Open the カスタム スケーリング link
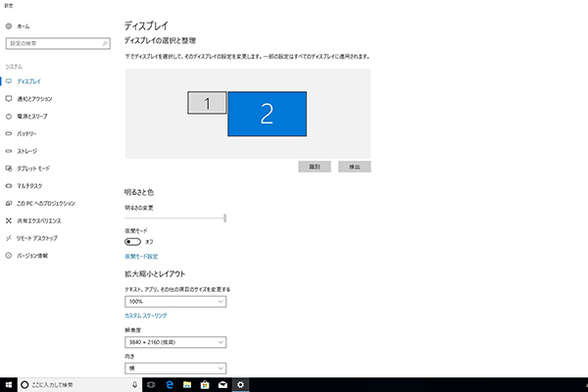Screen dimensions: 588x392 (146, 316)
